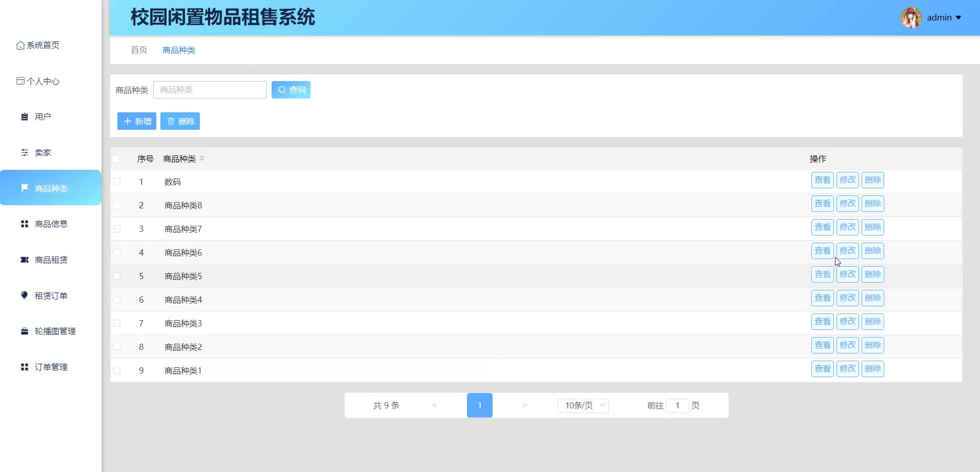Click the 操作 column header
Viewport: 980px width, 472px height.
pos(818,159)
